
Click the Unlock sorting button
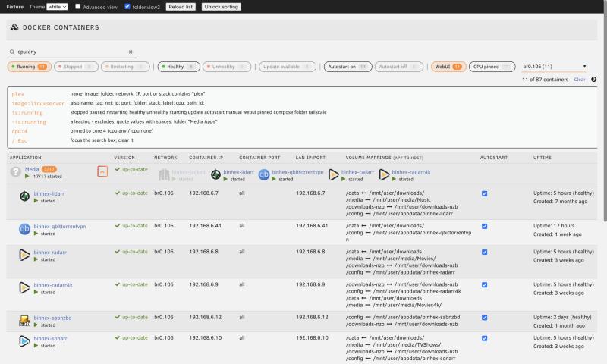coord(221,7)
